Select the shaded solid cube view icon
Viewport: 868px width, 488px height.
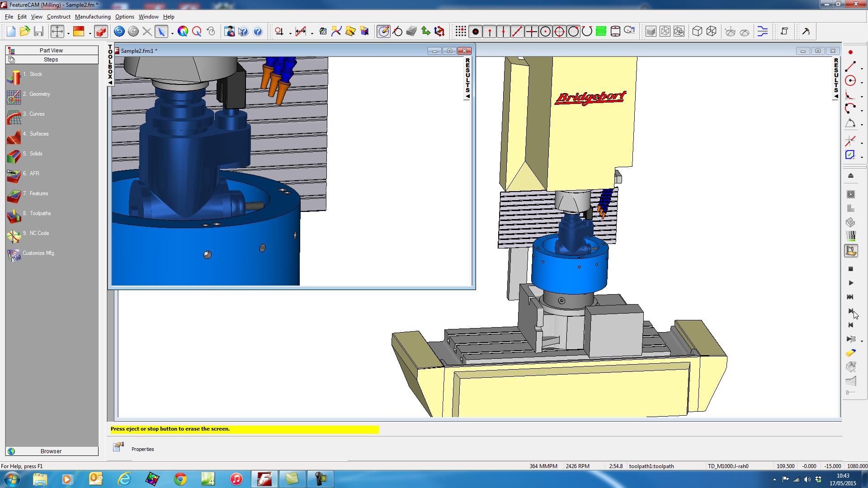point(651,32)
